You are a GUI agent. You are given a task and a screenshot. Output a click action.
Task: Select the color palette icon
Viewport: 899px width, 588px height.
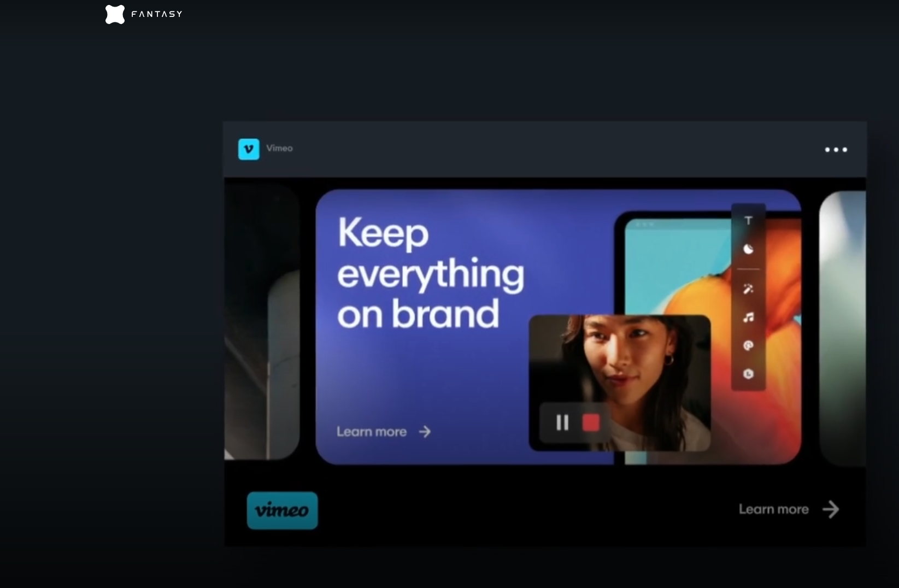pos(748,345)
